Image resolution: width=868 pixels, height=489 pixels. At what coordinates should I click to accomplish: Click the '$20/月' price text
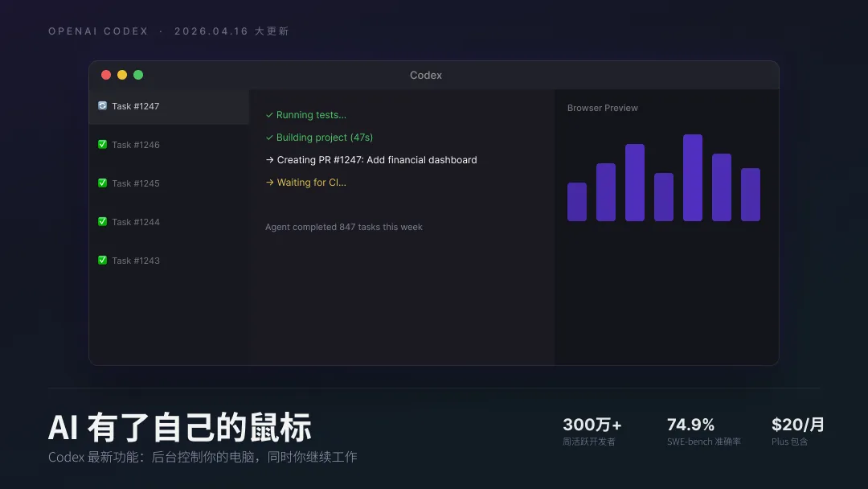coord(798,425)
